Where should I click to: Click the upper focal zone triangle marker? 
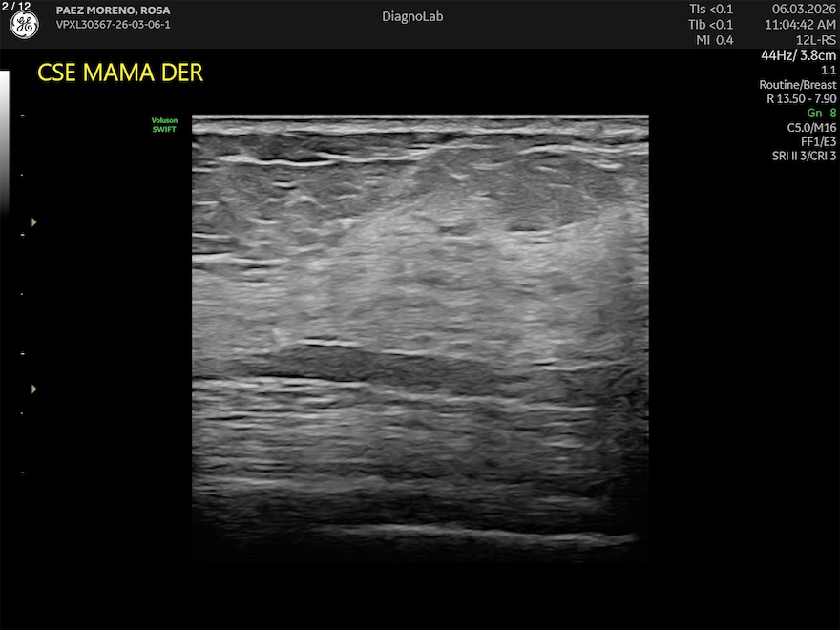(x=34, y=221)
